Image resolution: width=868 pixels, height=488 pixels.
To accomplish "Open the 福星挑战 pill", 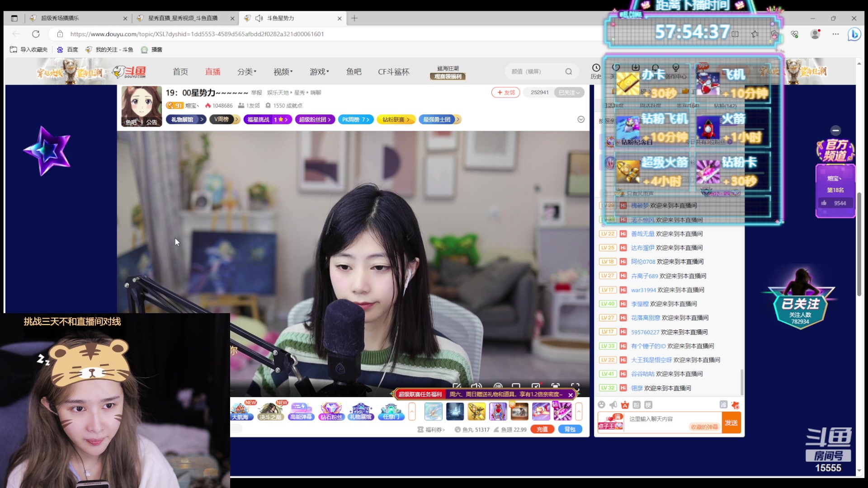I will (268, 119).
